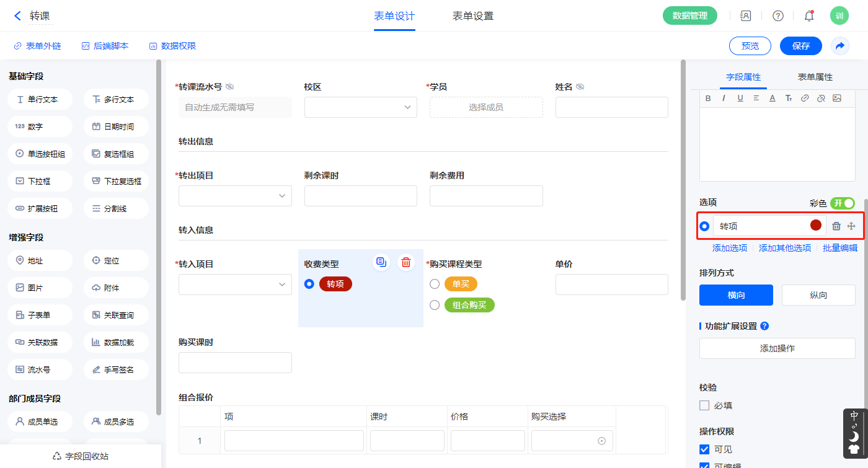
Task: Click the copy icon on 收费类型 field
Action: coord(381,262)
